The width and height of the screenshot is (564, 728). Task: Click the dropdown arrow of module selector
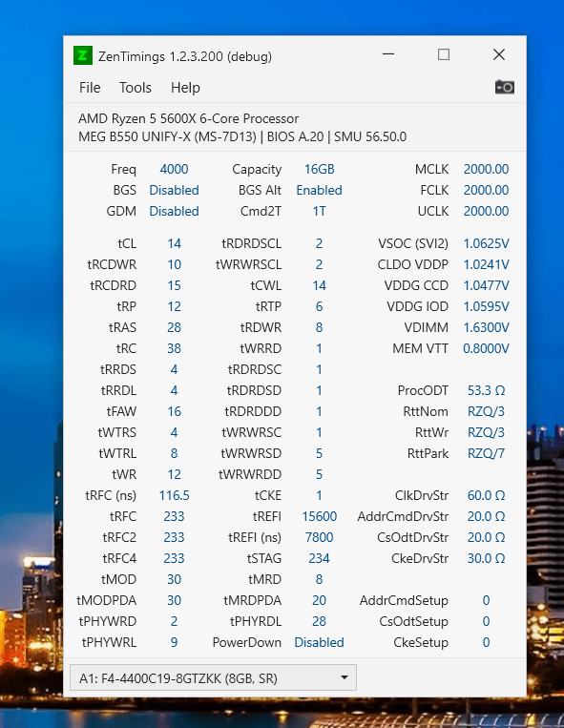(x=344, y=677)
